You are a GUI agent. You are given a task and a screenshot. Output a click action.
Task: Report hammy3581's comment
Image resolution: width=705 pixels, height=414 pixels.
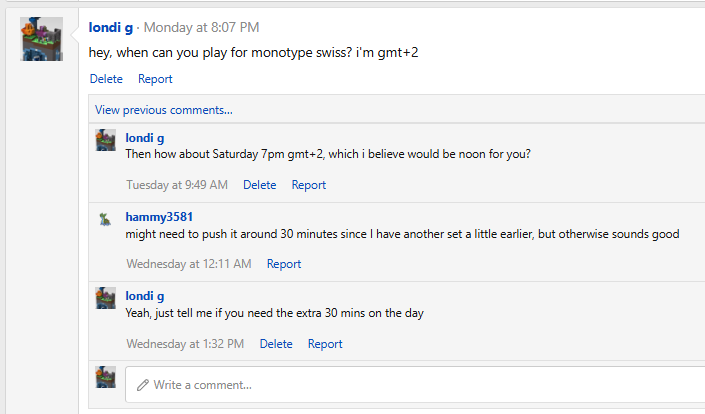click(284, 264)
